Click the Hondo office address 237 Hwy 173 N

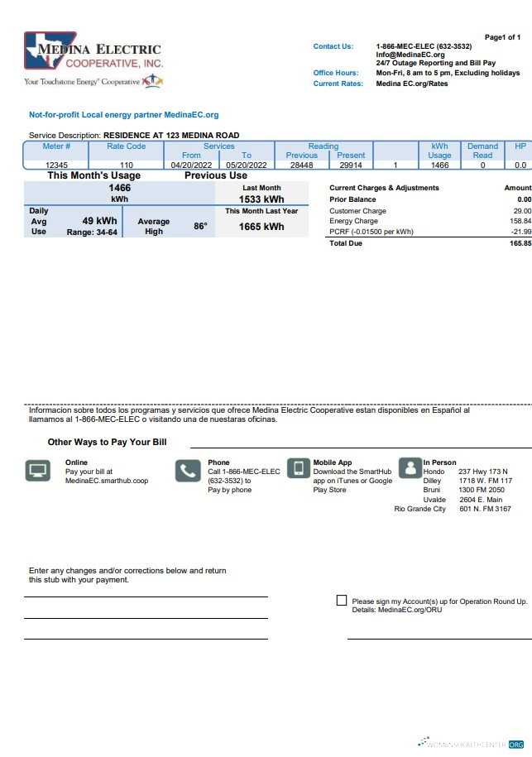click(483, 472)
